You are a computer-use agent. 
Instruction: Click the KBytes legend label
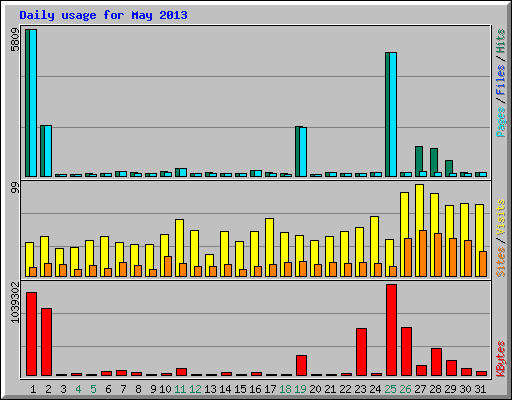pos(501,359)
